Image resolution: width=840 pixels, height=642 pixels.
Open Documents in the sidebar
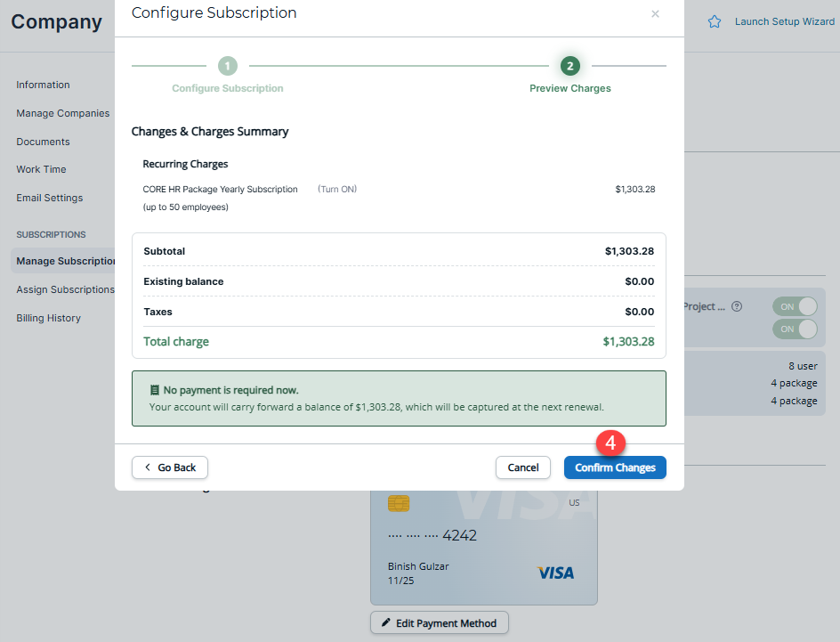(x=43, y=142)
